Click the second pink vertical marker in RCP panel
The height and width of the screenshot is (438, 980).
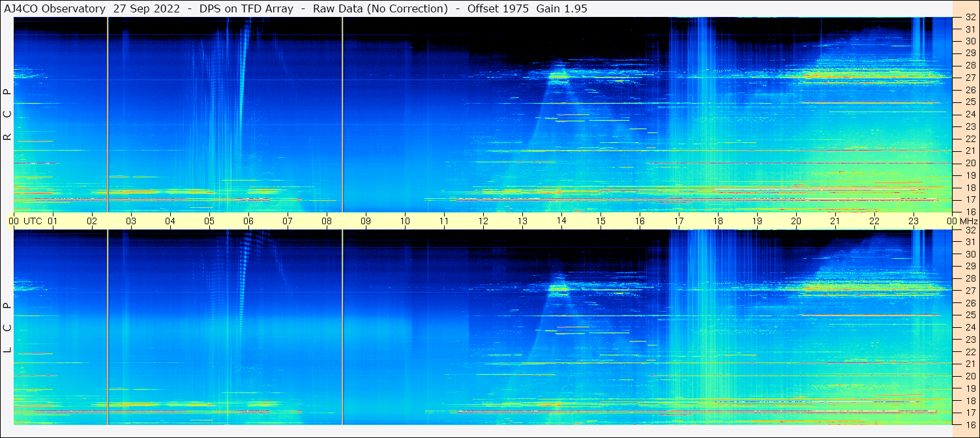tap(342, 115)
